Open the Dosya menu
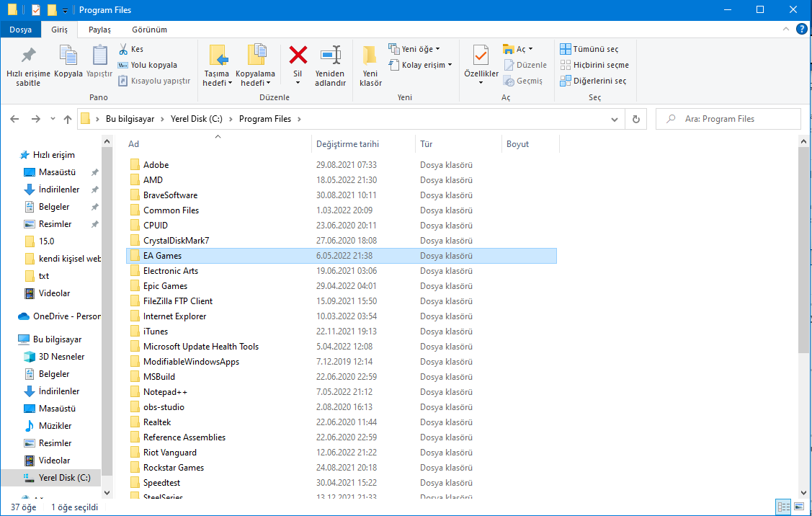The image size is (812, 516). pos(20,30)
